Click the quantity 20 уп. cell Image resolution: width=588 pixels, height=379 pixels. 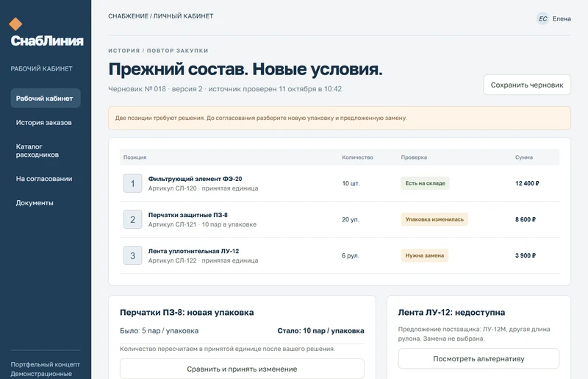(351, 219)
